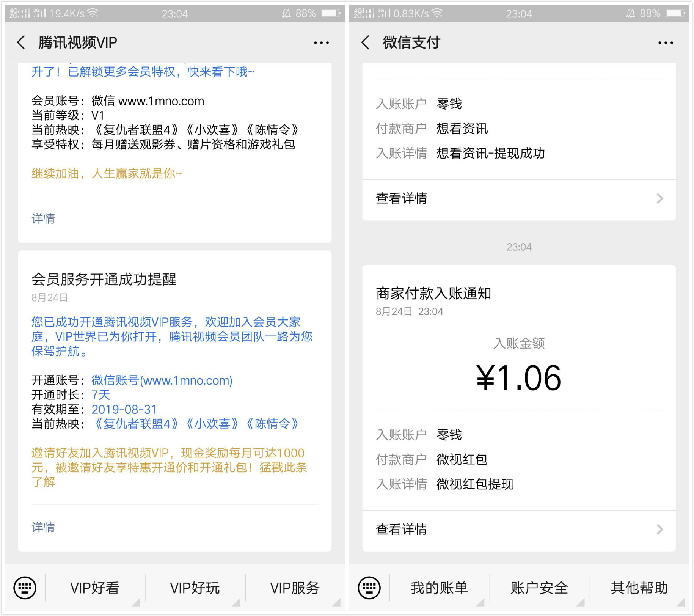This screenshot has height=616, width=694.
Task: Open the more options menu in 腾讯视频VIP
Action: pos(321,43)
